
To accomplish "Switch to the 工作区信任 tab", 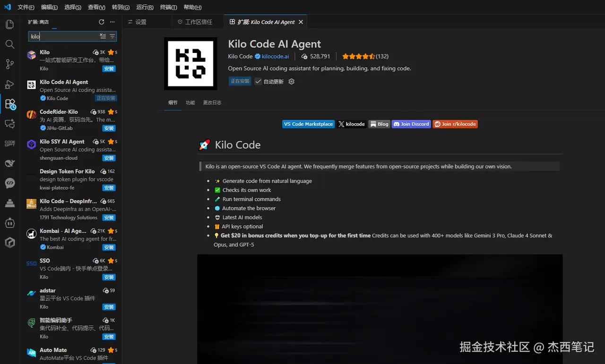I will (x=198, y=22).
